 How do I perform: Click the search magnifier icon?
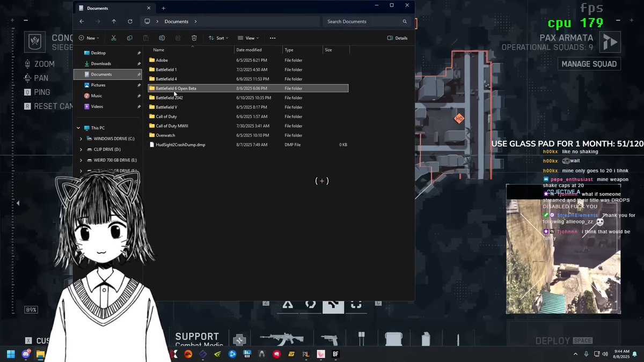[x=405, y=21]
